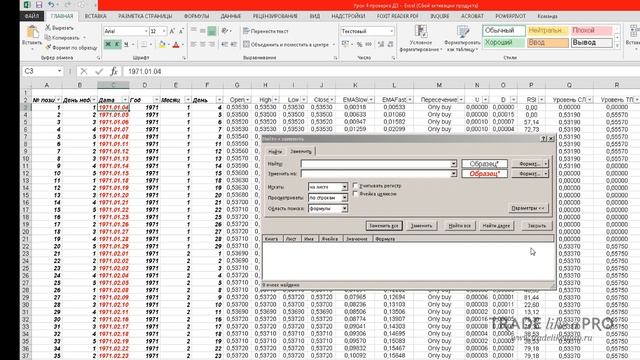640x360 pixels.
Task: Click 'Параметры <<' options button
Action: 528,208
